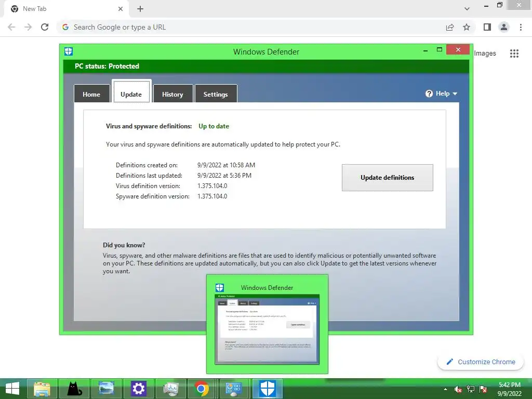Open the History tab

[x=172, y=94]
